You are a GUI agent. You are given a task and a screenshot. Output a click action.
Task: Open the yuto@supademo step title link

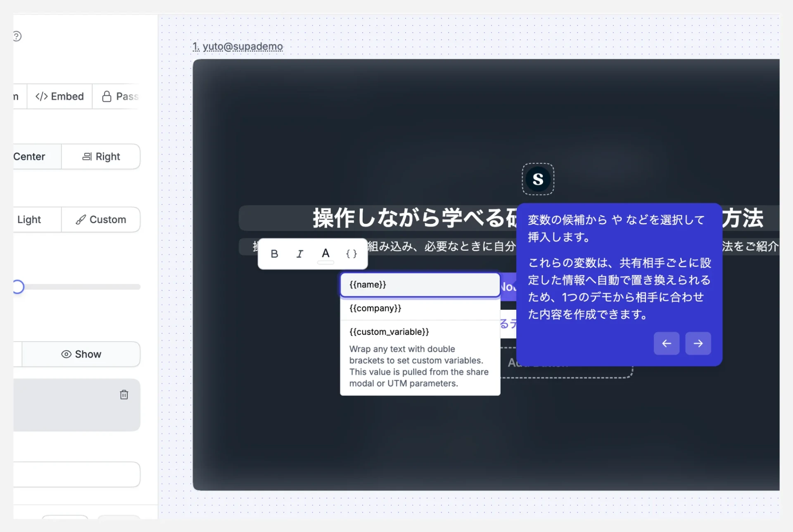click(238, 46)
